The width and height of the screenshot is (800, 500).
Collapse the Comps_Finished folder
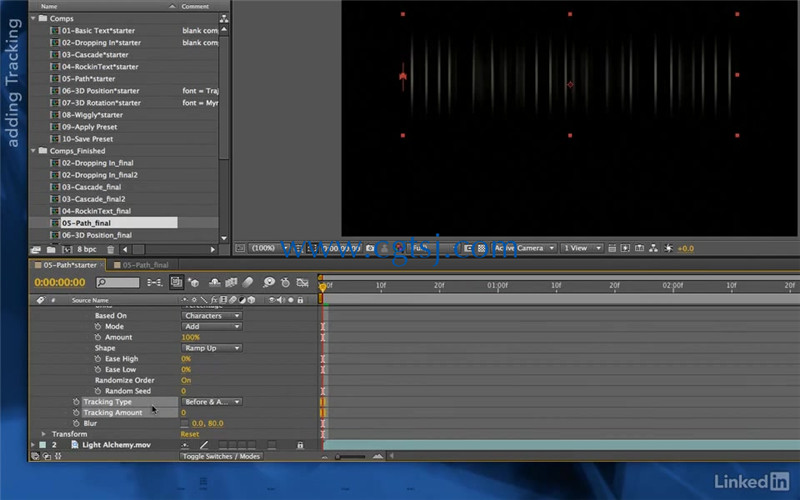coord(34,151)
